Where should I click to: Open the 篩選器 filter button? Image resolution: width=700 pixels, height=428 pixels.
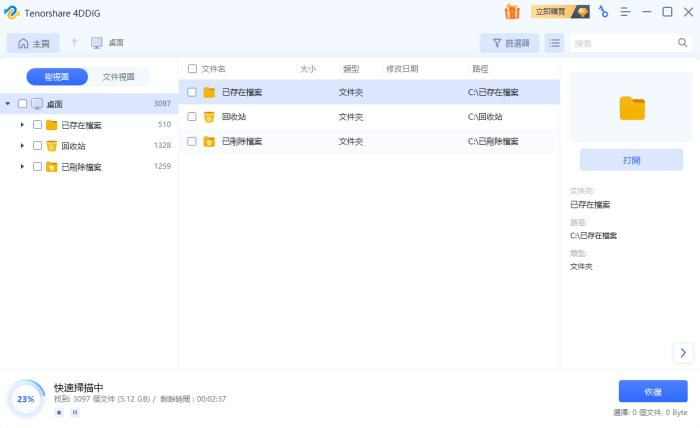point(509,43)
